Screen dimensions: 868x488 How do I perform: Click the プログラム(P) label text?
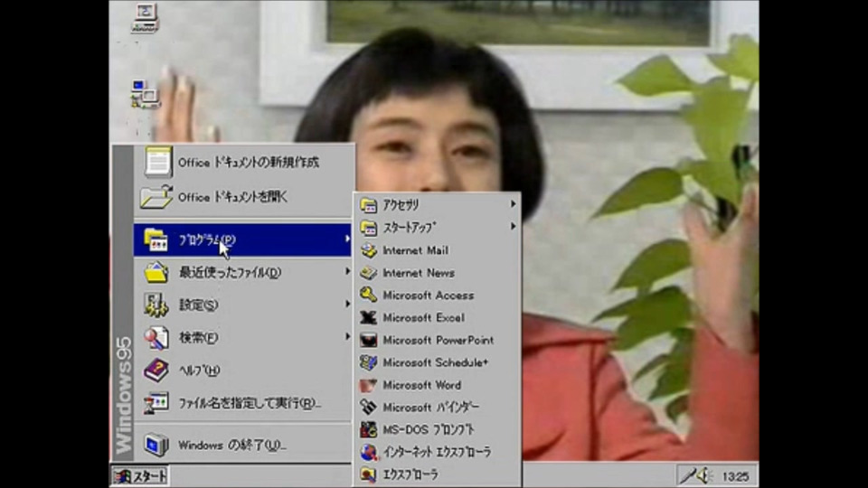point(208,239)
